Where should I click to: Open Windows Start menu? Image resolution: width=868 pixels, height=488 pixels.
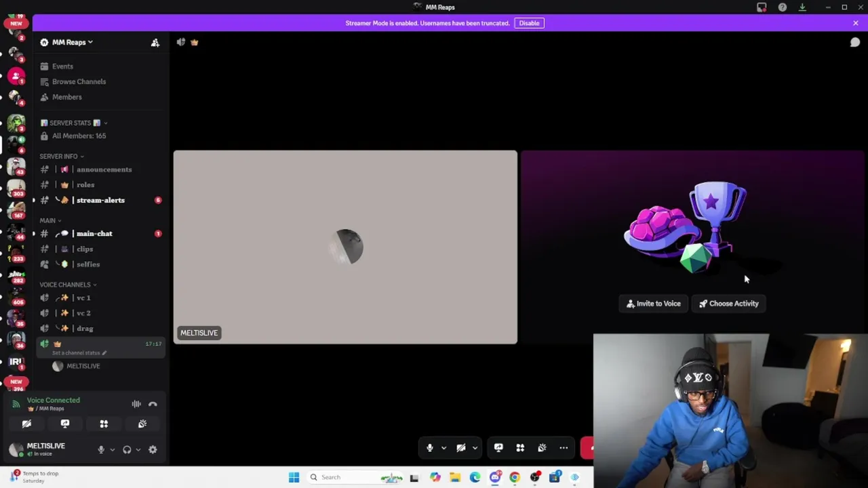pyautogui.click(x=294, y=477)
